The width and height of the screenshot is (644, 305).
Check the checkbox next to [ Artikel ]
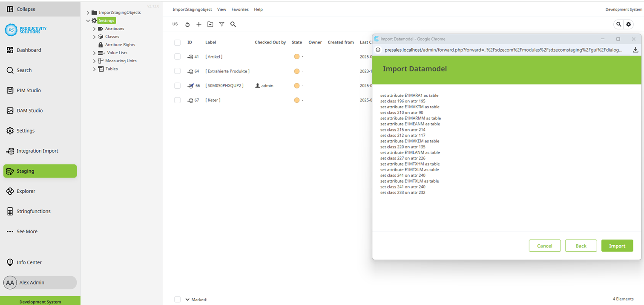pyautogui.click(x=177, y=56)
